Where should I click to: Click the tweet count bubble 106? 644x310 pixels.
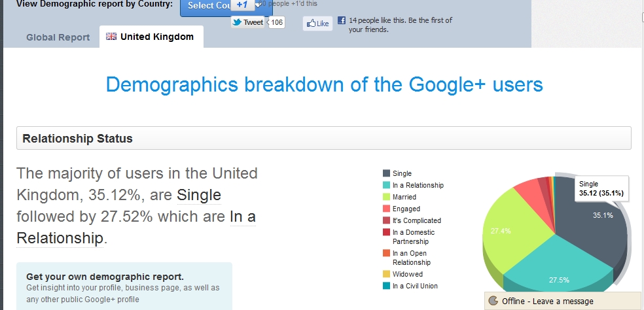tap(277, 22)
